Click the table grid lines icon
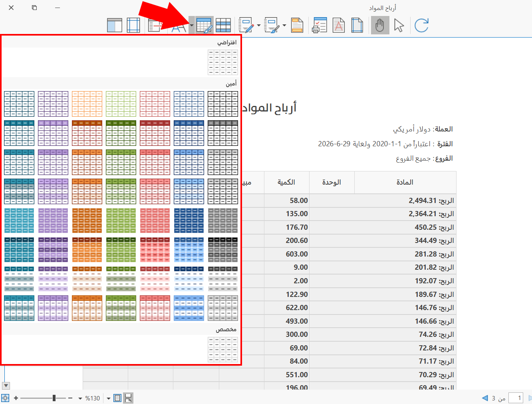The image size is (532, 404). tap(223, 25)
